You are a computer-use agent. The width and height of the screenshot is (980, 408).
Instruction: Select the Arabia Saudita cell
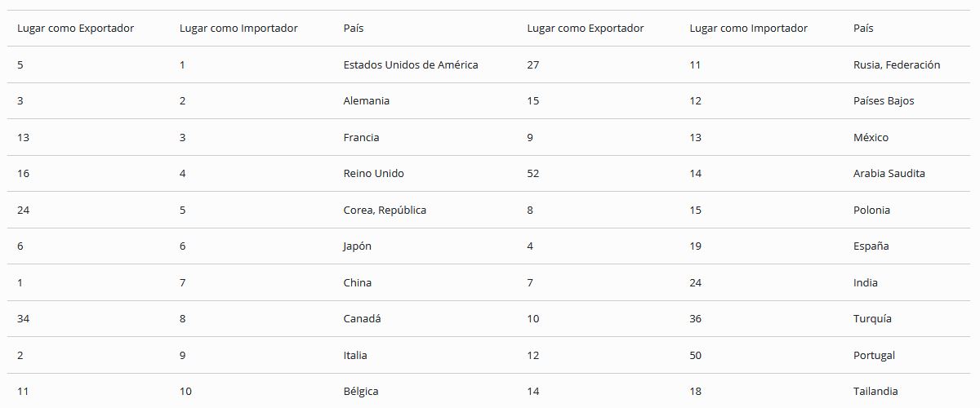pyautogui.click(x=889, y=173)
